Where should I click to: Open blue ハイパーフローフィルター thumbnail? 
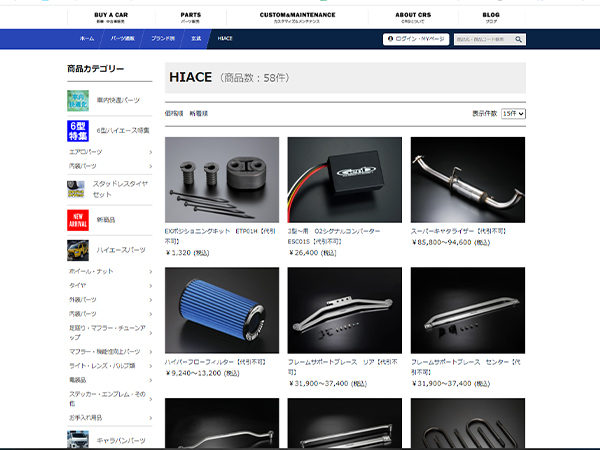coord(222,310)
